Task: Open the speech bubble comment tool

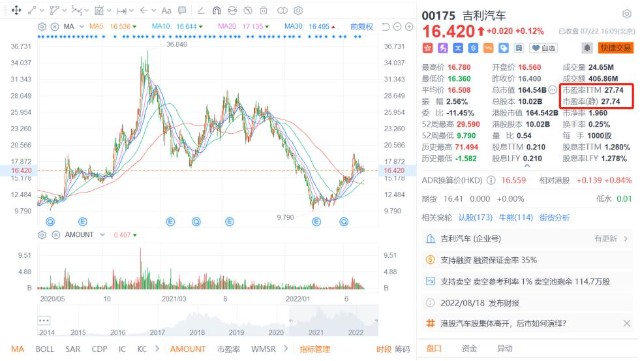Action: (x=182, y=11)
